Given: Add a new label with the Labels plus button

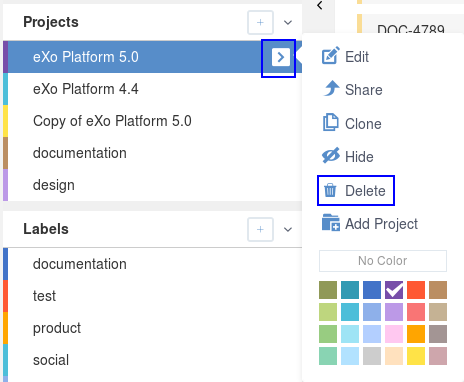Looking at the screenshot, I should [260, 229].
